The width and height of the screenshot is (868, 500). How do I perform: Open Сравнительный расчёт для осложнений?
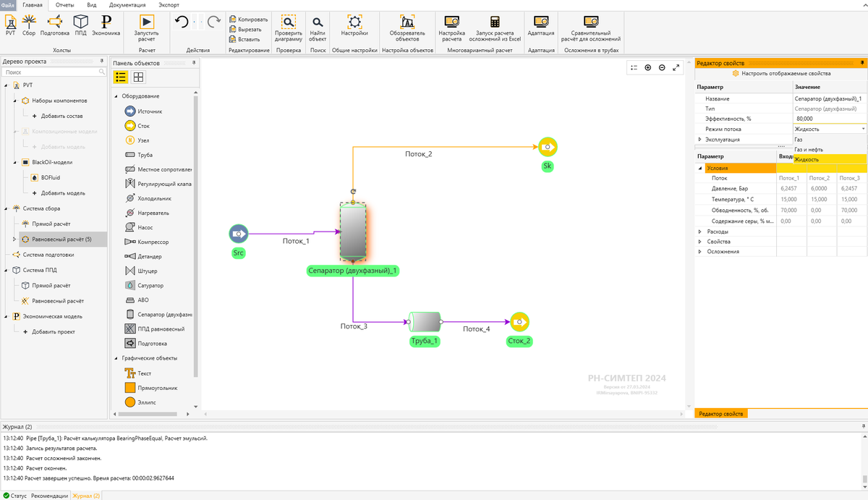pyautogui.click(x=590, y=28)
